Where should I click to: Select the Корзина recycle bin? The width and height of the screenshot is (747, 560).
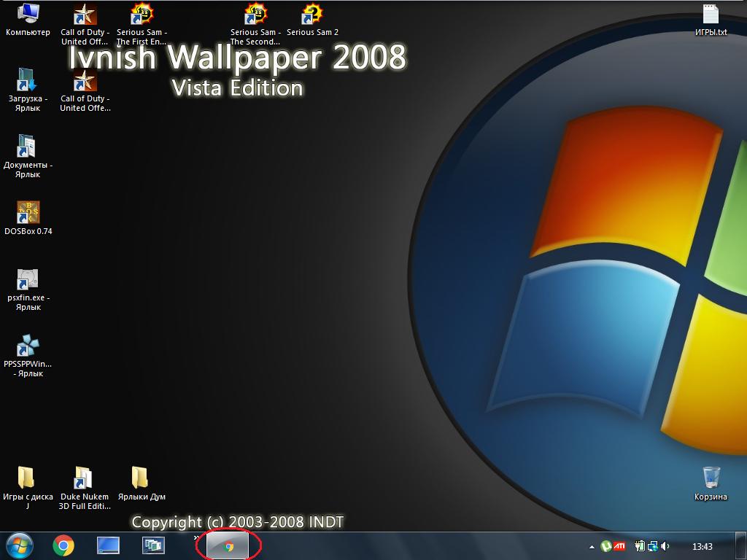click(711, 483)
